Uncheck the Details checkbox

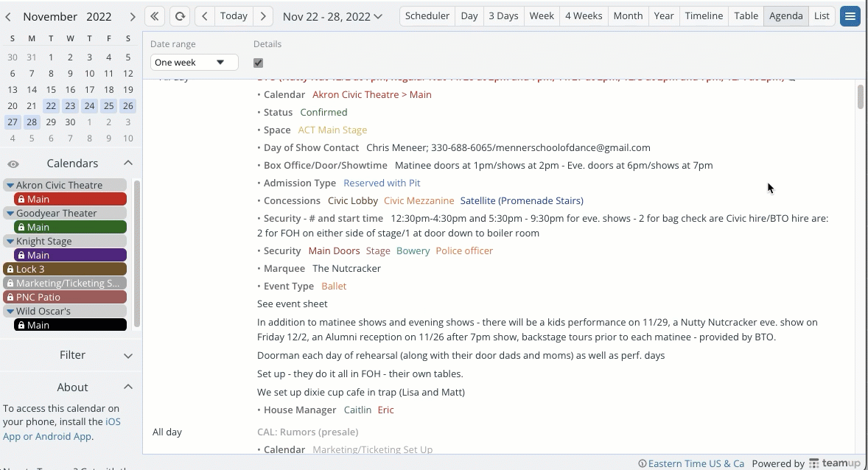(258, 63)
